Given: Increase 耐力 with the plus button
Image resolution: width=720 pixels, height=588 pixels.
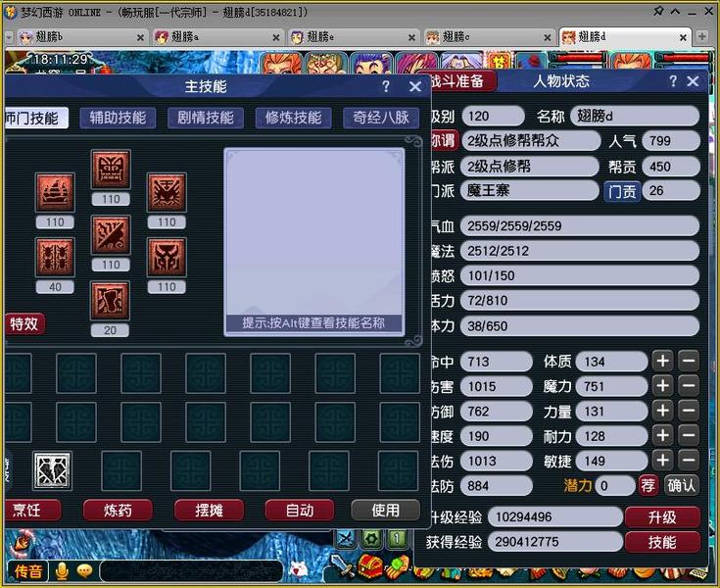Looking at the screenshot, I should coord(662,436).
